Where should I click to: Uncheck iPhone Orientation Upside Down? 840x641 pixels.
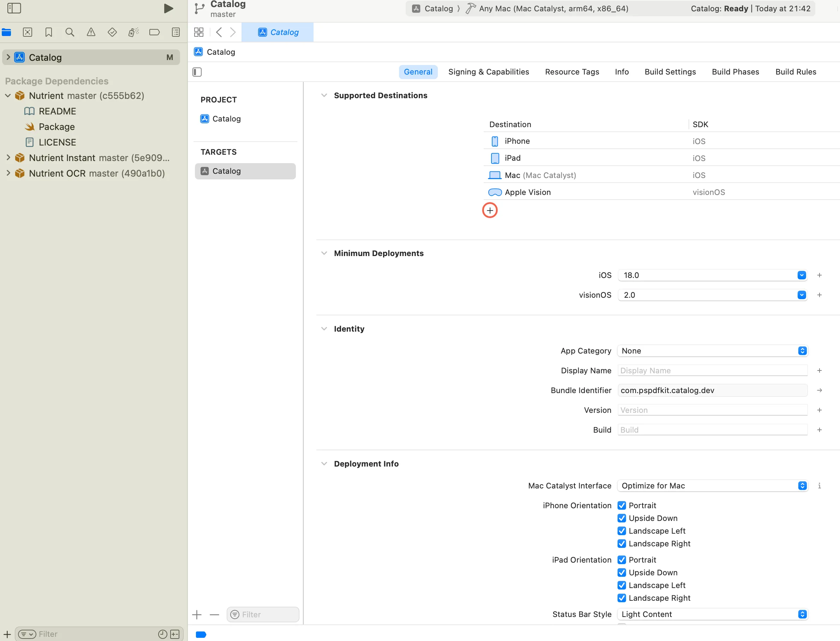pyautogui.click(x=621, y=518)
